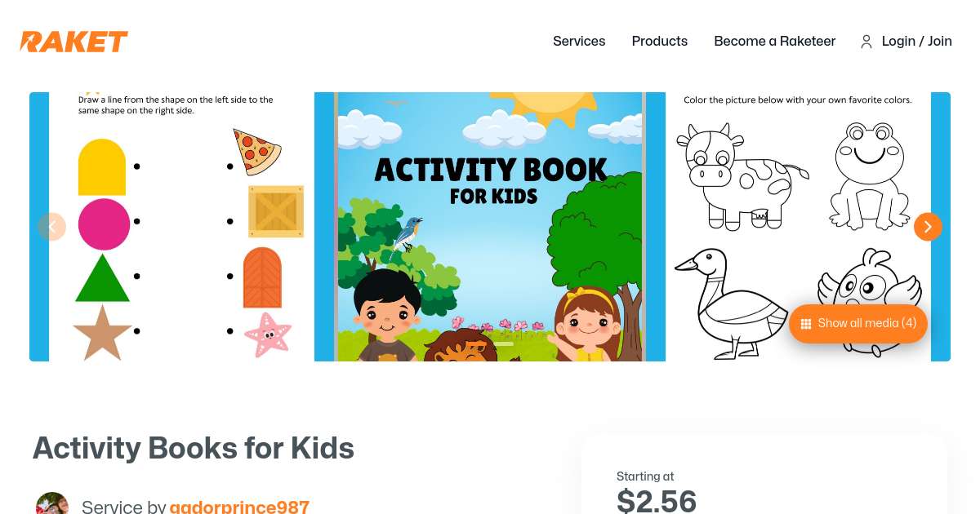Click the Become a Raketeer link
Screen dimensions: 980x514
point(775,42)
